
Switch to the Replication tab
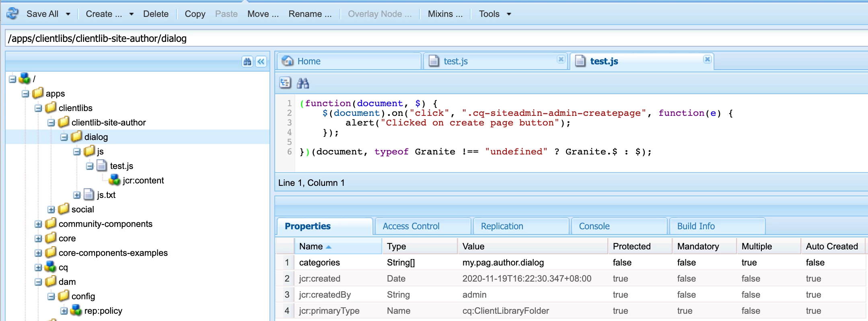coord(521,226)
